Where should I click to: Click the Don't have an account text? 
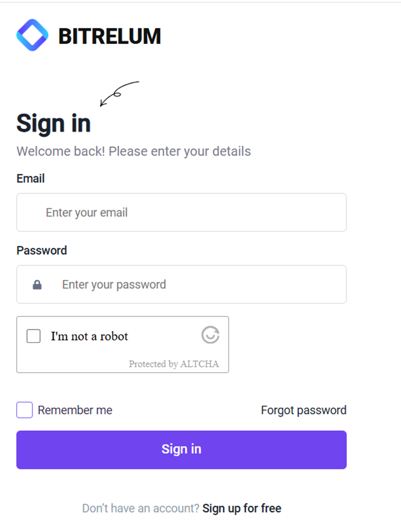pyautogui.click(x=141, y=508)
